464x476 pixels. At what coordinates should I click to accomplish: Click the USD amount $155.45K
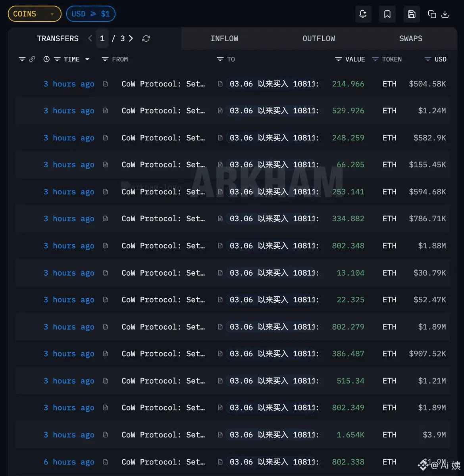coord(427,165)
